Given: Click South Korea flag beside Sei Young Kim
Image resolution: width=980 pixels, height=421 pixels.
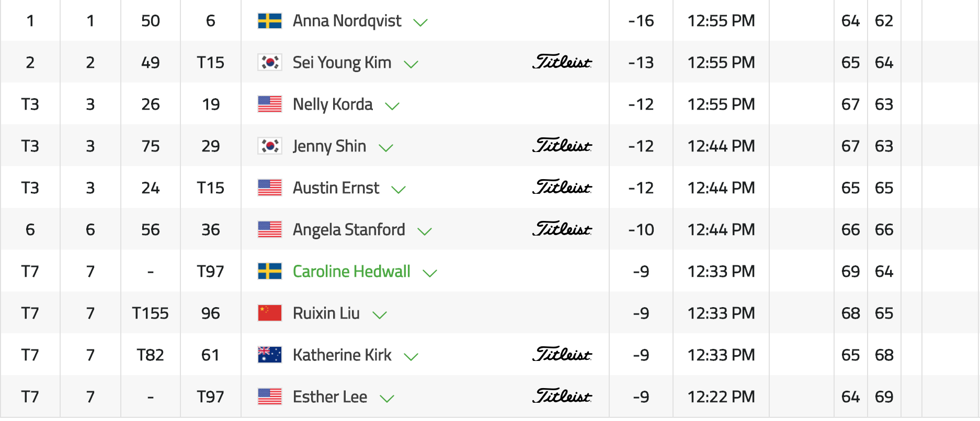Looking at the screenshot, I should coord(270,63).
